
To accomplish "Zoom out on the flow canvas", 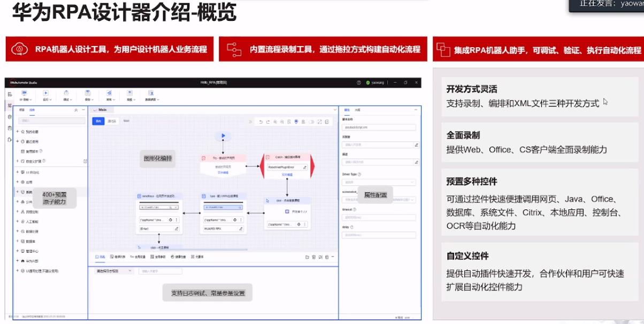I will point(282,122).
